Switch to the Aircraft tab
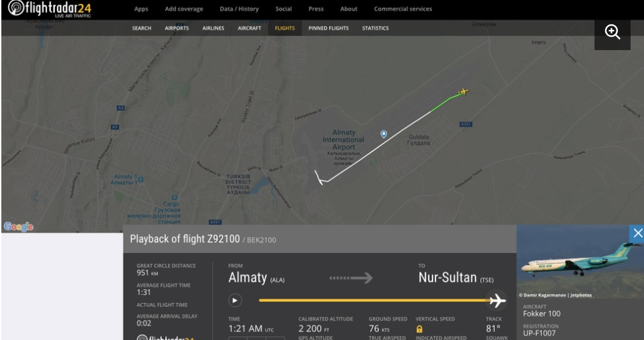The width and height of the screenshot is (644, 340). (x=249, y=28)
